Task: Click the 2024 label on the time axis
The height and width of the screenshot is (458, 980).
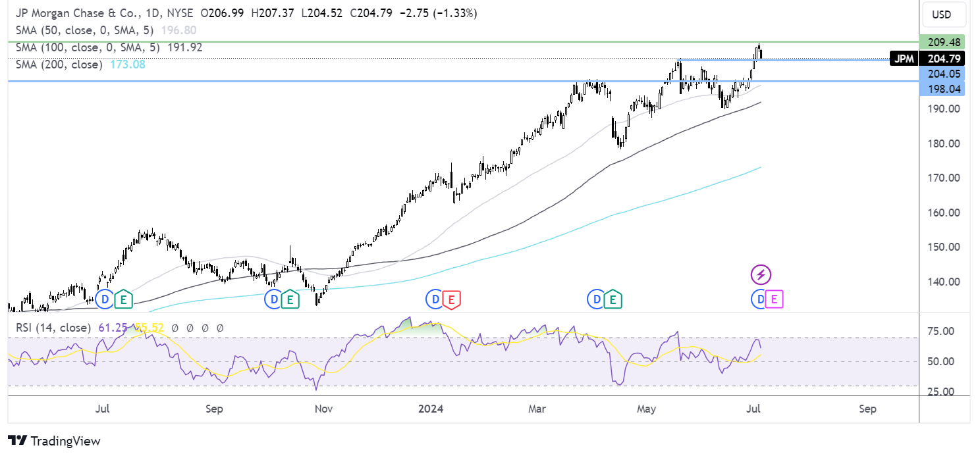Action: point(431,409)
